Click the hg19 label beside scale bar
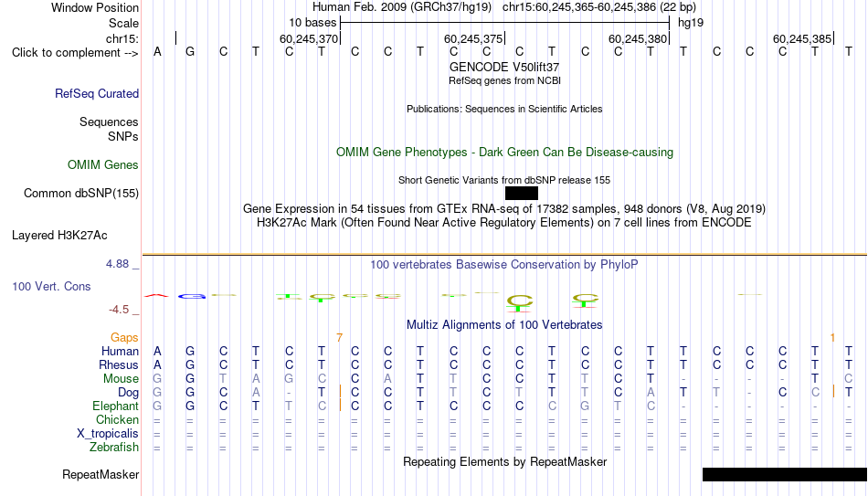Image resolution: width=868 pixels, height=496 pixels. point(691,23)
